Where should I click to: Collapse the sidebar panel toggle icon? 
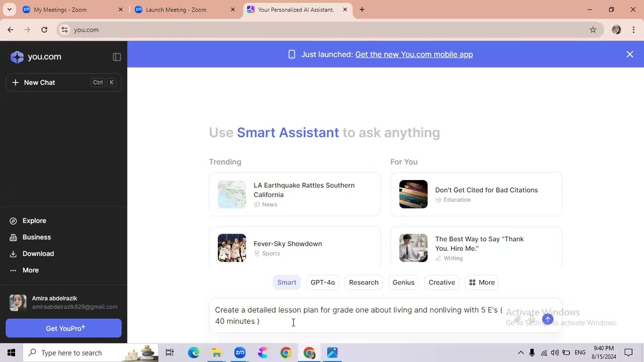click(x=117, y=57)
